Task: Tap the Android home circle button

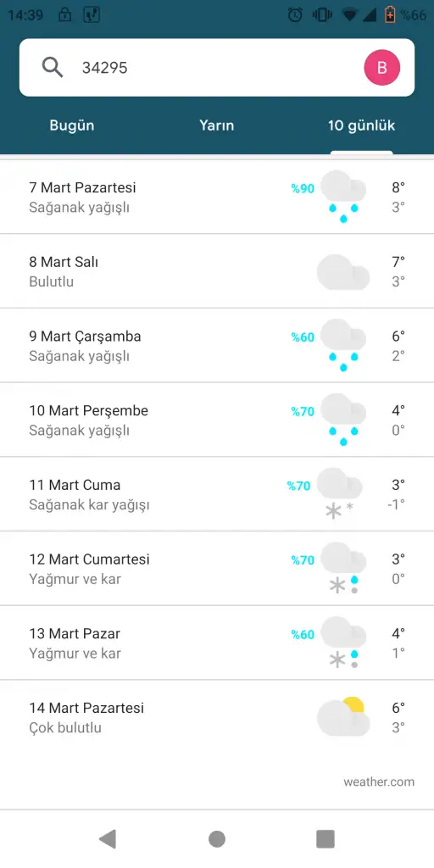Action: click(217, 839)
